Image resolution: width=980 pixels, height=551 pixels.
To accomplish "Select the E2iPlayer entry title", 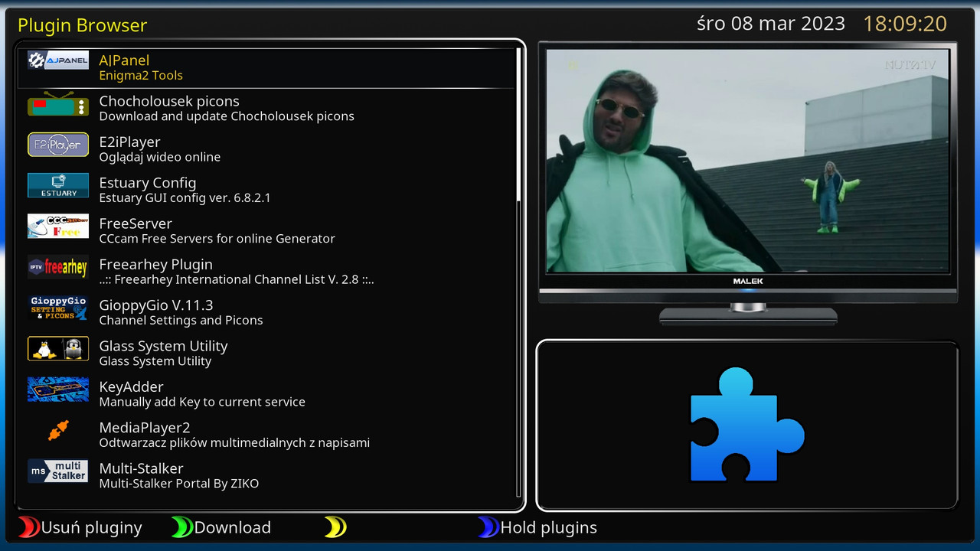I will 129,142.
